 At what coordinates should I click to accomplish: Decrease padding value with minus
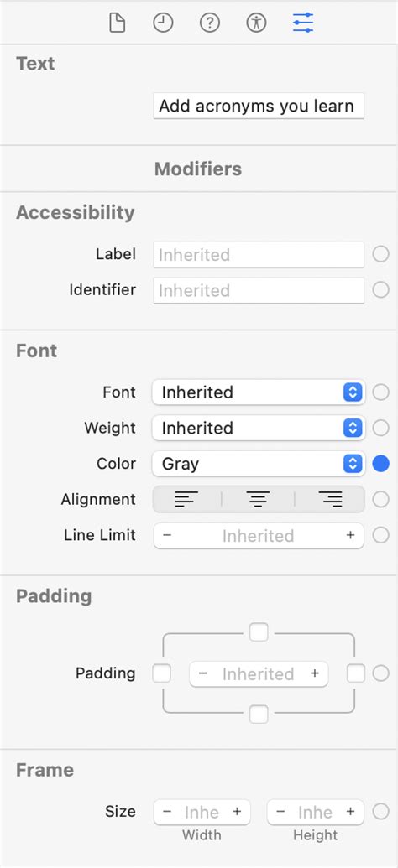click(x=203, y=673)
